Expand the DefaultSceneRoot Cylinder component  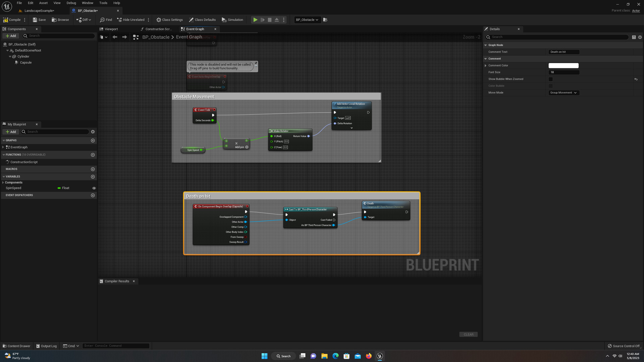10,56
